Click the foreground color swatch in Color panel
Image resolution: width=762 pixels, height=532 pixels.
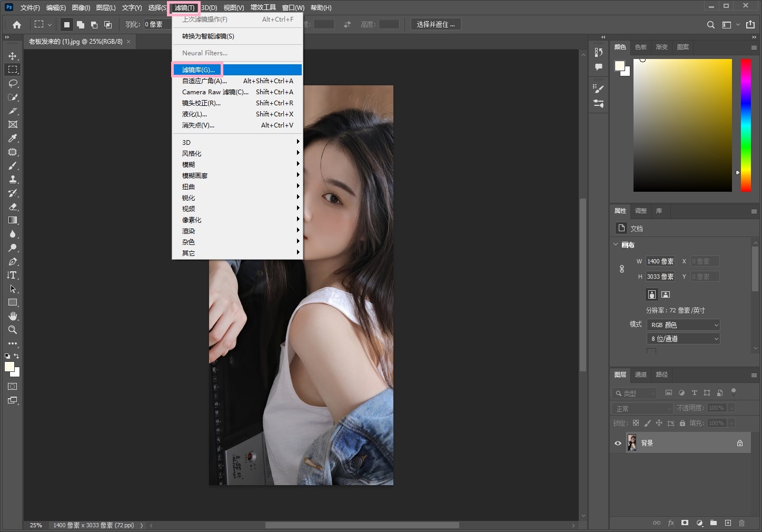(619, 65)
